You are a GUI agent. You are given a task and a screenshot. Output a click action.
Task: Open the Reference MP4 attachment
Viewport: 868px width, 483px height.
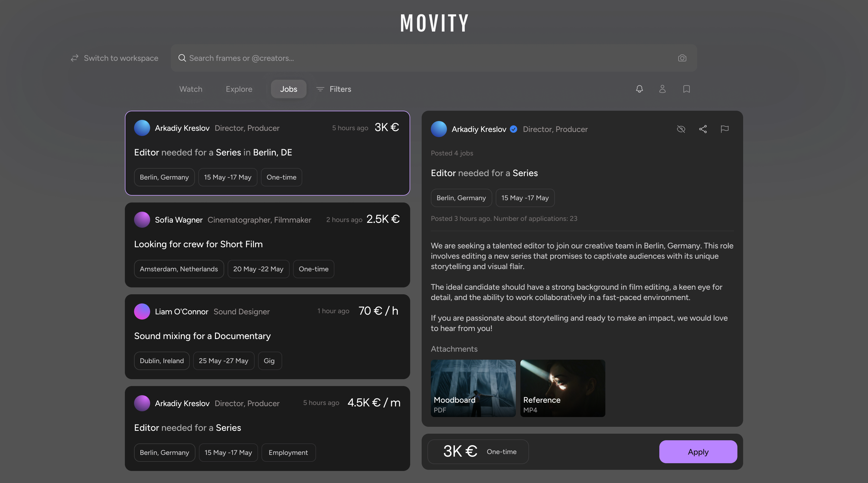pyautogui.click(x=563, y=388)
